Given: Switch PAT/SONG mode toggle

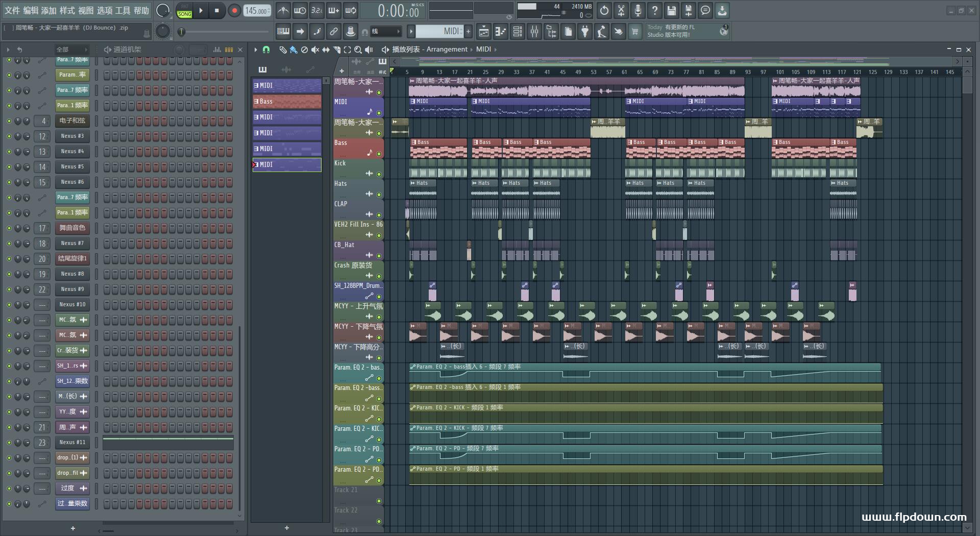Looking at the screenshot, I should click(184, 10).
